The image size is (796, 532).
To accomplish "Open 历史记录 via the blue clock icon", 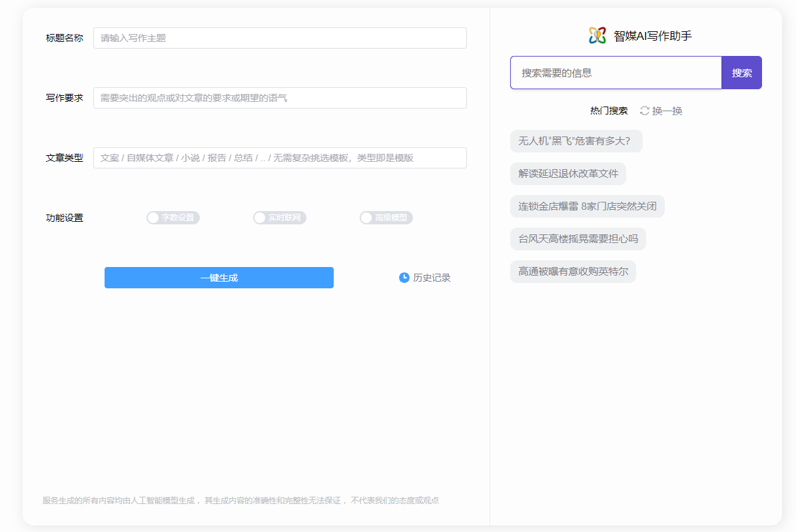I will [x=404, y=278].
